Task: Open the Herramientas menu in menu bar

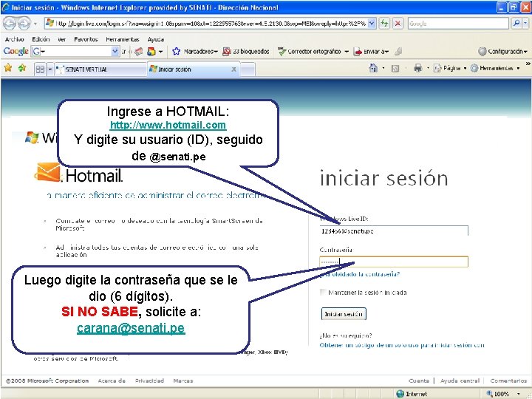Action: tap(123, 39)
